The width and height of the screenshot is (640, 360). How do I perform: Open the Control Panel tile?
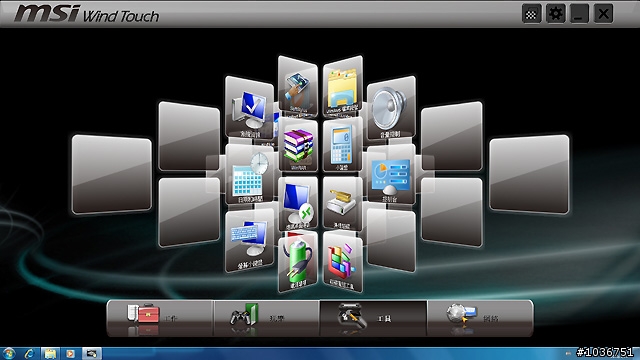click(x=391, y=175)
